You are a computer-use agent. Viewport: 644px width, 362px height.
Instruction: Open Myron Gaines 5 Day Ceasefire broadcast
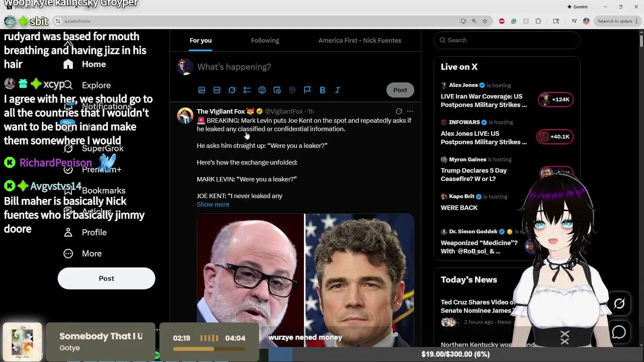coord(474,174)
